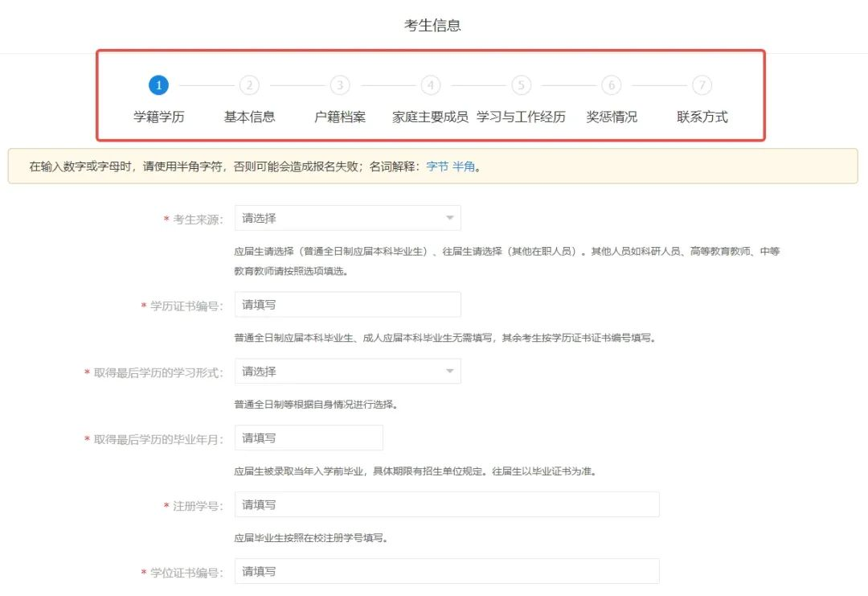Focus the 学历证书编号 input field
Screen dimensions: 868x596
(348, 305)
